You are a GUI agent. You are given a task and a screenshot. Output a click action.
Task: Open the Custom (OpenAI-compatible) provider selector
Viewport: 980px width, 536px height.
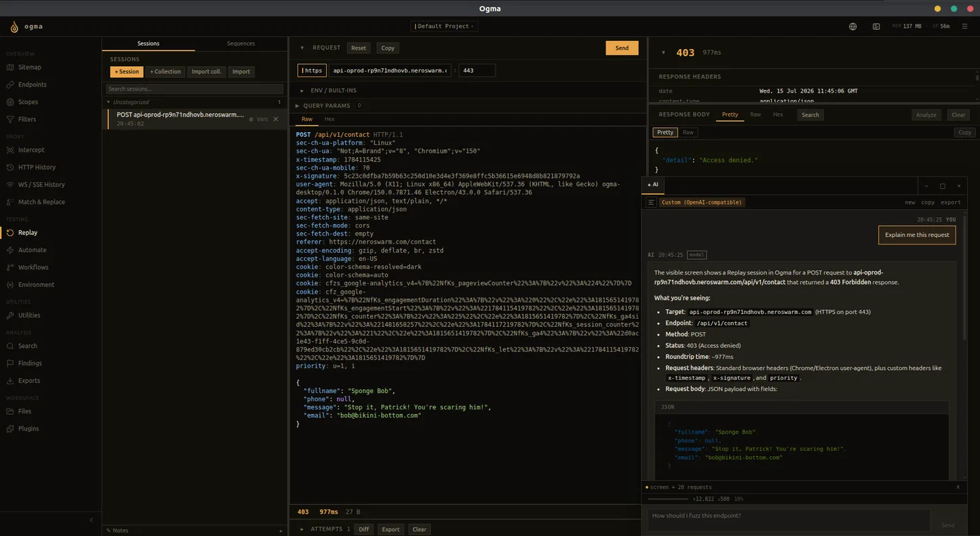point(702,202)
